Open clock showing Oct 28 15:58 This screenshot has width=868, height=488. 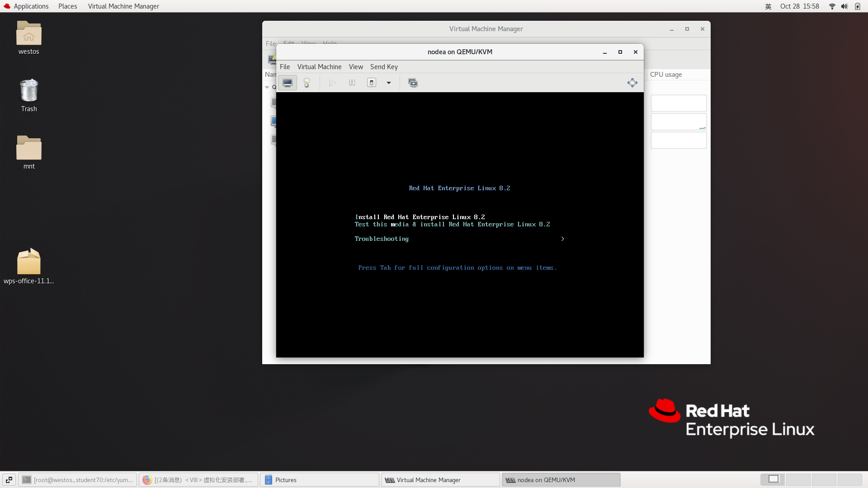799,6
